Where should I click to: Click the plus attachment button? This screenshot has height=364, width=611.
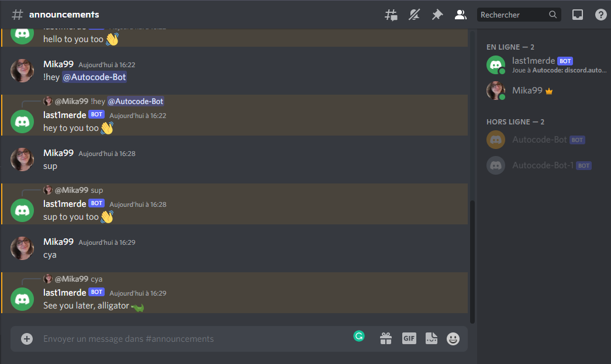[27, 339]
